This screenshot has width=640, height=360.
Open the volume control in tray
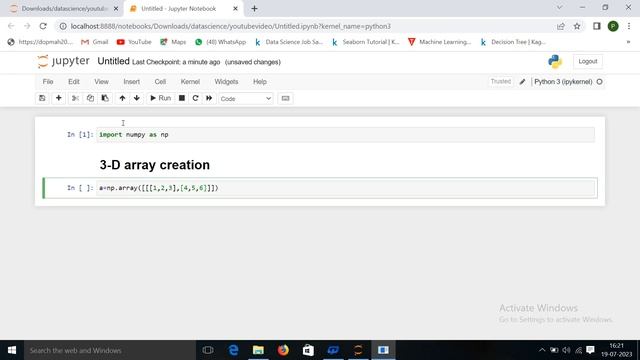tap(566, 350)
